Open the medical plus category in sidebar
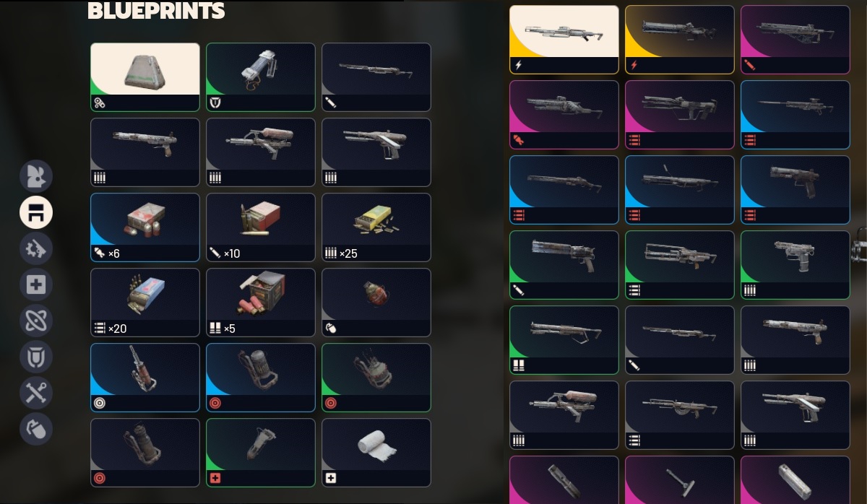Screen dimensions: 867x504 [x=35, y=284]
